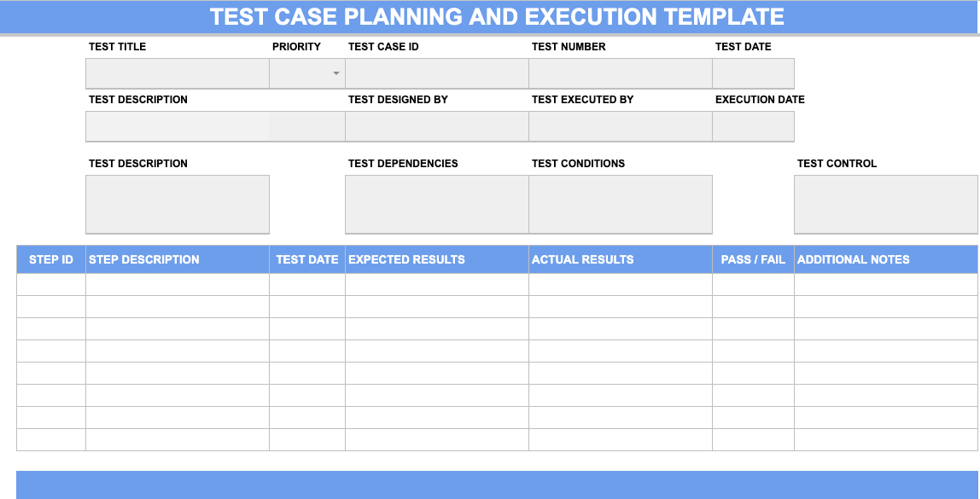Click the first empty Step ID cell
The width and height of the screenshot is (980, 499).
51,284
